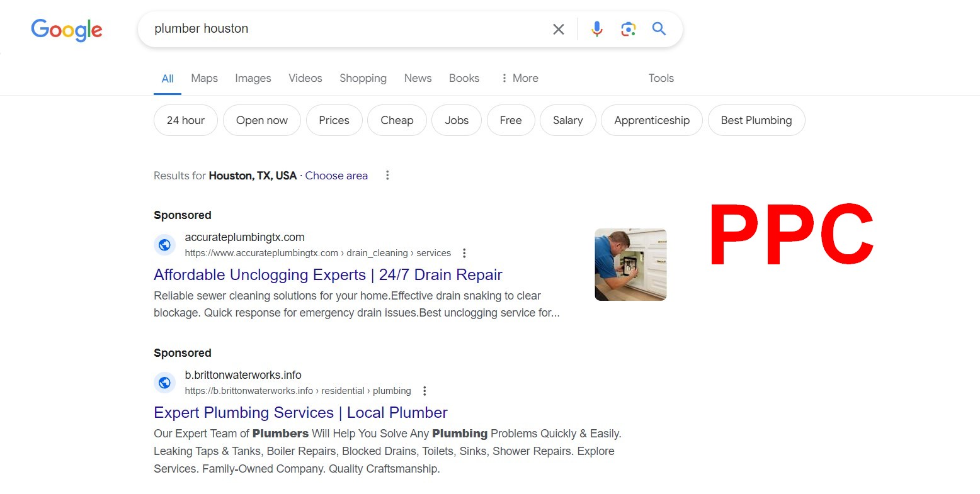
Task: Start voice search with microphone icon
Action: (x=597, y=29)
